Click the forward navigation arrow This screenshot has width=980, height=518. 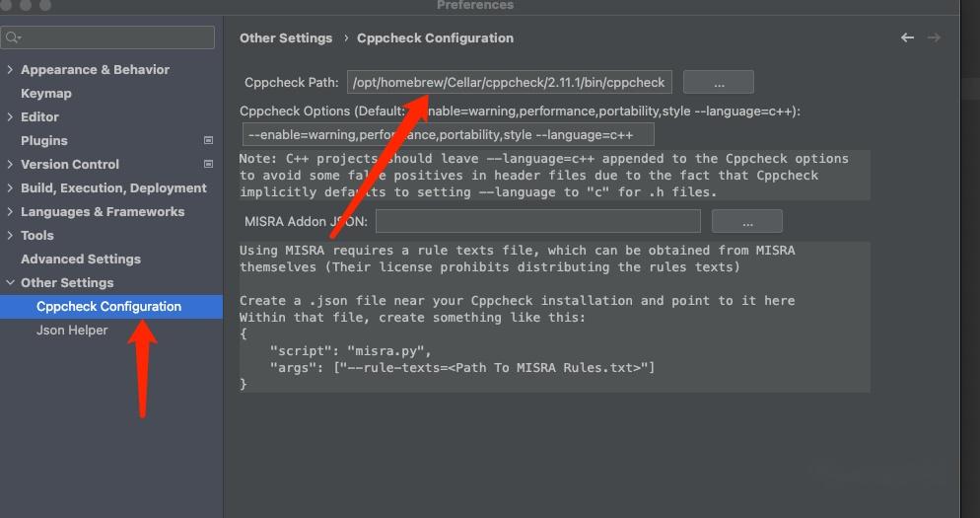(x=934, y=37)
